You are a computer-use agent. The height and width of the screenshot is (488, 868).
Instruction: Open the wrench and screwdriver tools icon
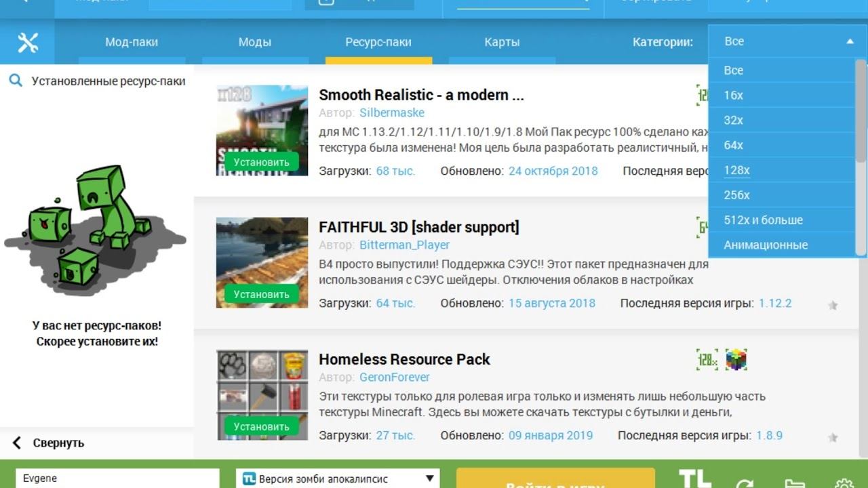(27, 43)
